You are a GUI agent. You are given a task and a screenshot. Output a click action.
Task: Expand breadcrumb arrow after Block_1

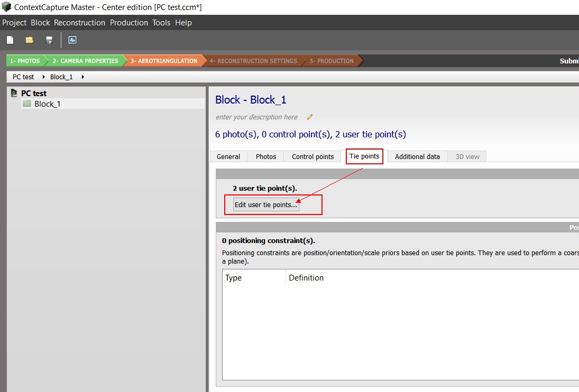pos(82,77)
